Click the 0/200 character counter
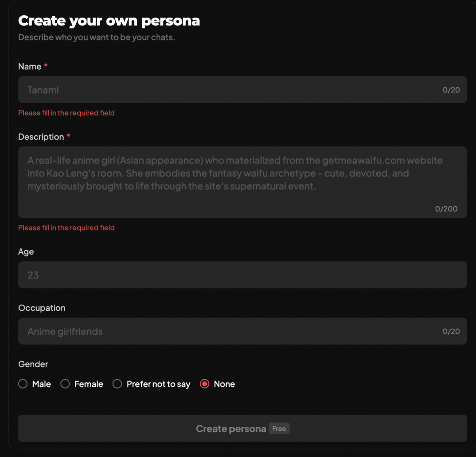Viewport: 476px width, 457px height. (x=446, y=209)
